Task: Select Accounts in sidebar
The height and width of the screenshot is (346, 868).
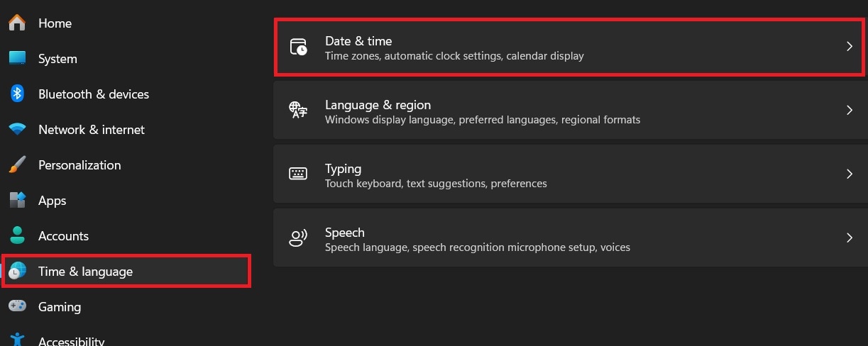Action: coord(63,236)
